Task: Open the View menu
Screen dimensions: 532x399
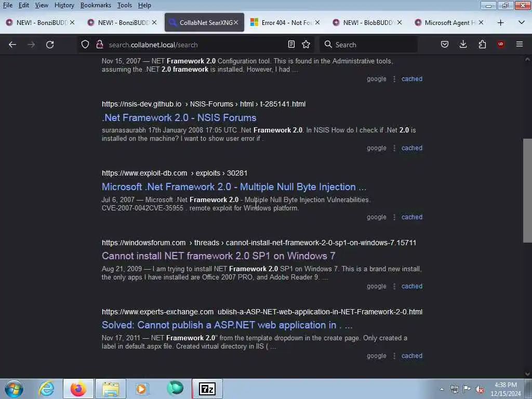Action: point(42,5)
